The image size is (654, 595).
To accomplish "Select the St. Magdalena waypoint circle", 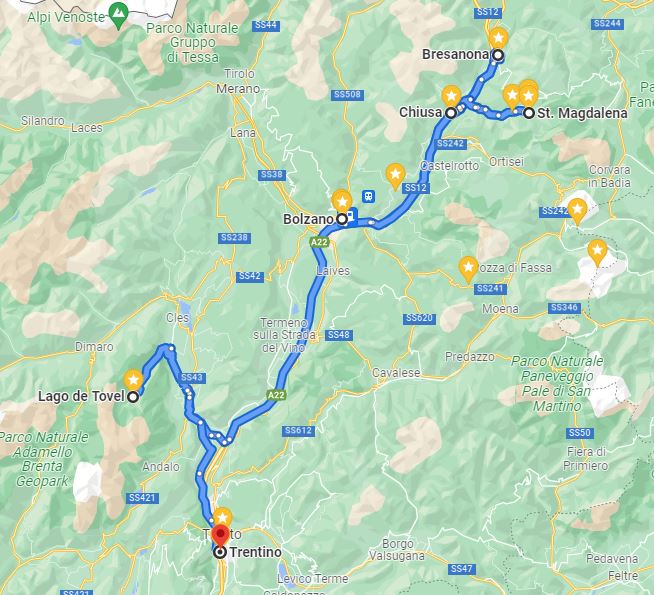I will (528, 113).
